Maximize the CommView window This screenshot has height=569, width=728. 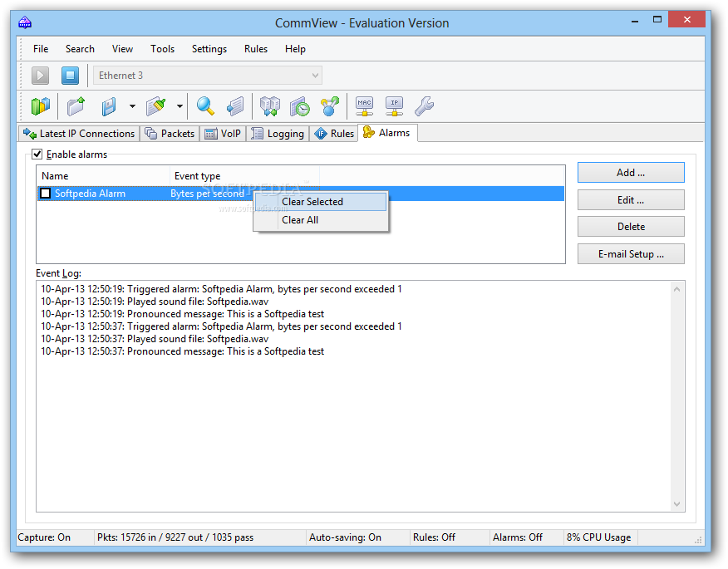click(657, 19)
